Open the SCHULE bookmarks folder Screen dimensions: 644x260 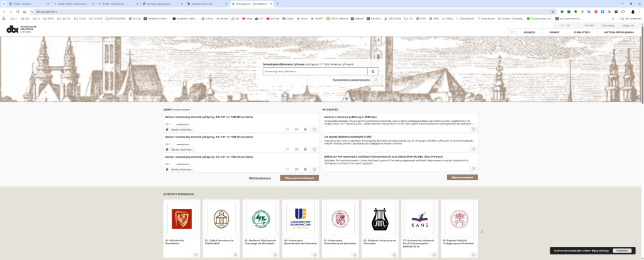[x=96, y=18]
